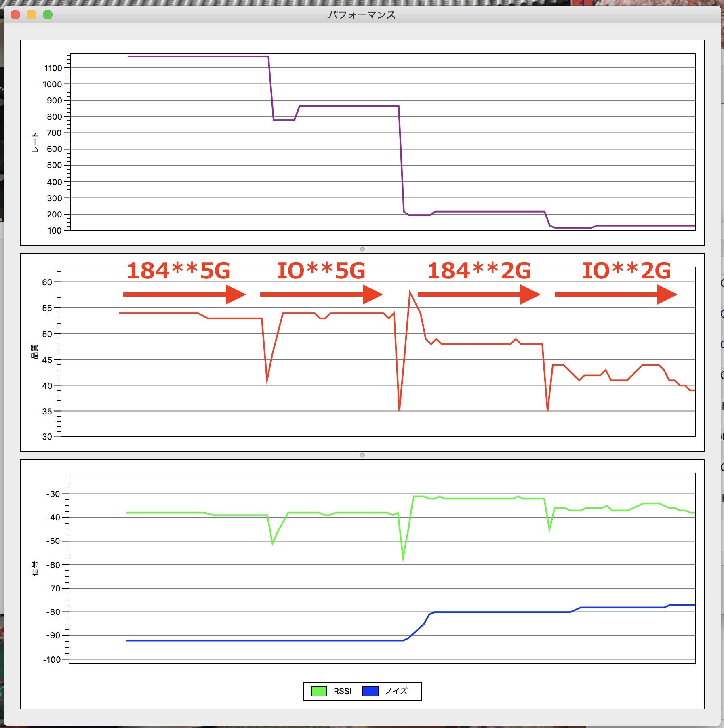Click the green RSSI legend swatch

coord(319,691)
